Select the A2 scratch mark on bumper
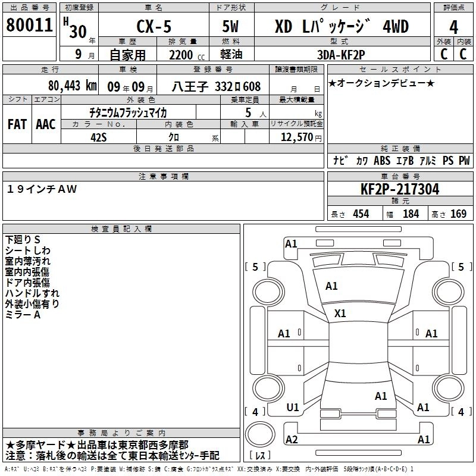Image resolution: width=476 pixels, height=476 pixels. (292, 439)
